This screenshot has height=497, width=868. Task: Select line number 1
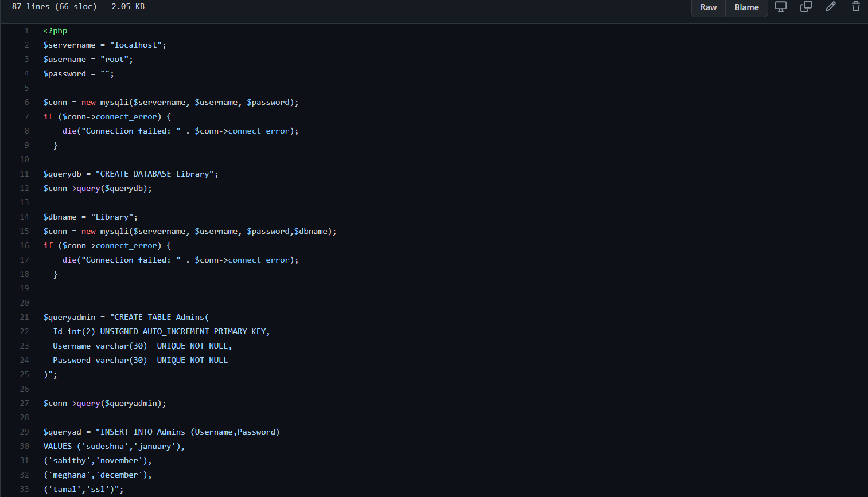pyautogui.click(x=26, y=30)
